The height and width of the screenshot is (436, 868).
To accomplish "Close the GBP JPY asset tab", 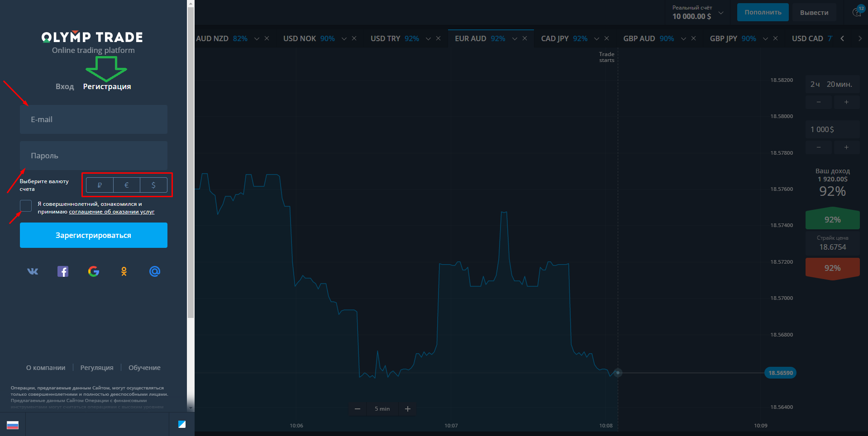I will click(x=776, y=38).
